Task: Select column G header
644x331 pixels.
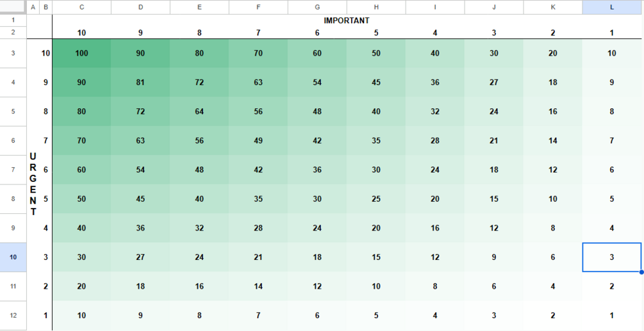Action: click(x=317, y=8)
